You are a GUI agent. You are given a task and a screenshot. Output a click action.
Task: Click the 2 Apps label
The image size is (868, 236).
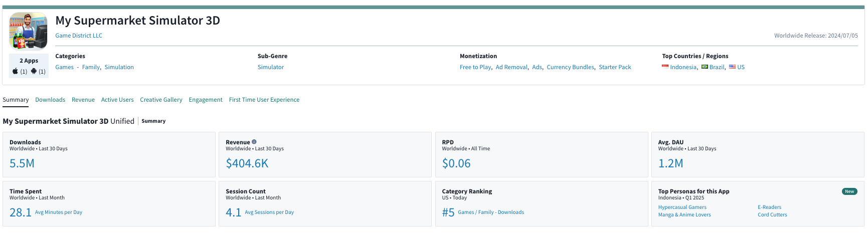(29, 61)
